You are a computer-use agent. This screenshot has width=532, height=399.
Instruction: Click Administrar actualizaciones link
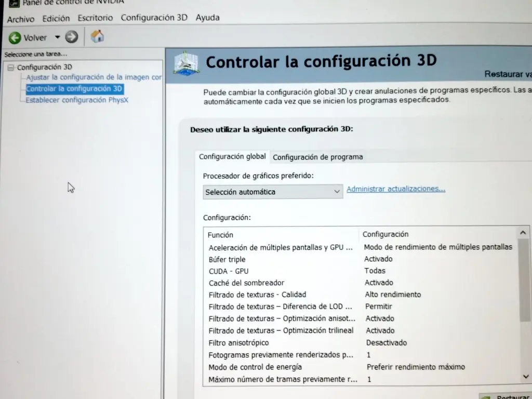pos(395,189)
